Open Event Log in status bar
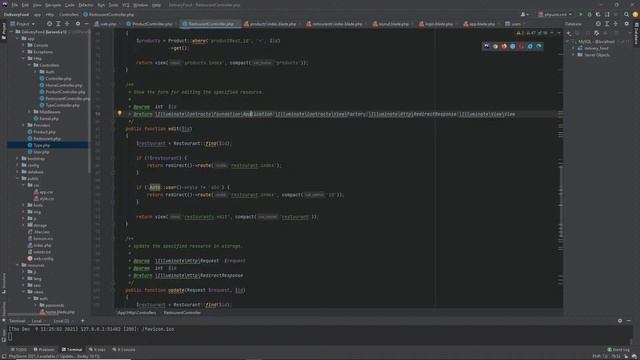The height and width of the screenshot is (360, 640). tap(618, 349)
